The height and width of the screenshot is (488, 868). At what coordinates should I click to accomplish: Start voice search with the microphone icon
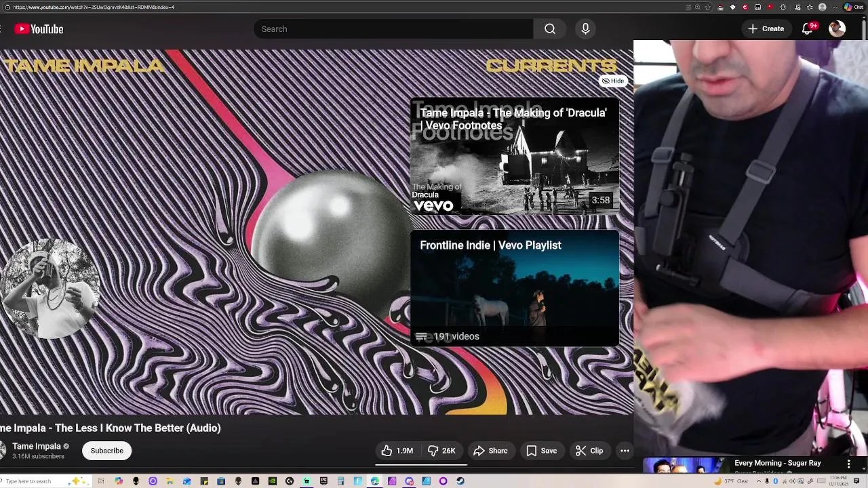585,29
